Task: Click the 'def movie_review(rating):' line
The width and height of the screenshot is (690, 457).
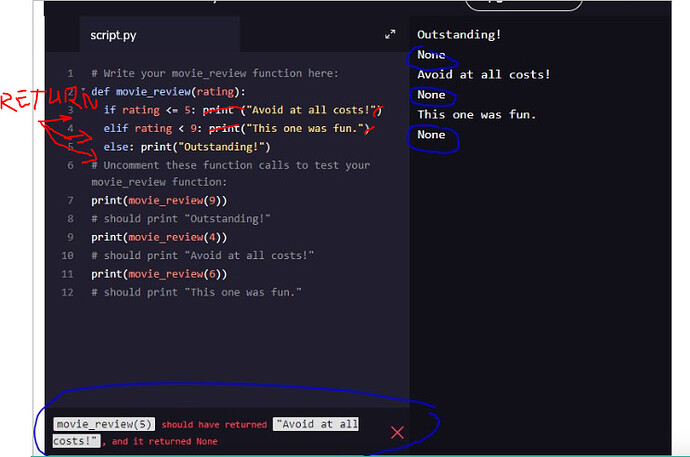Action: [x=168, y=91]
